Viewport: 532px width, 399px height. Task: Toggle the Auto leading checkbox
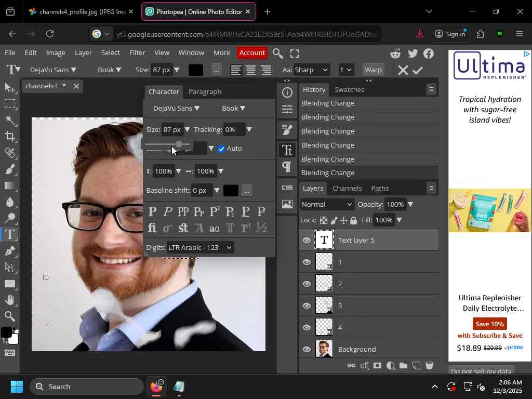[222, 149]
